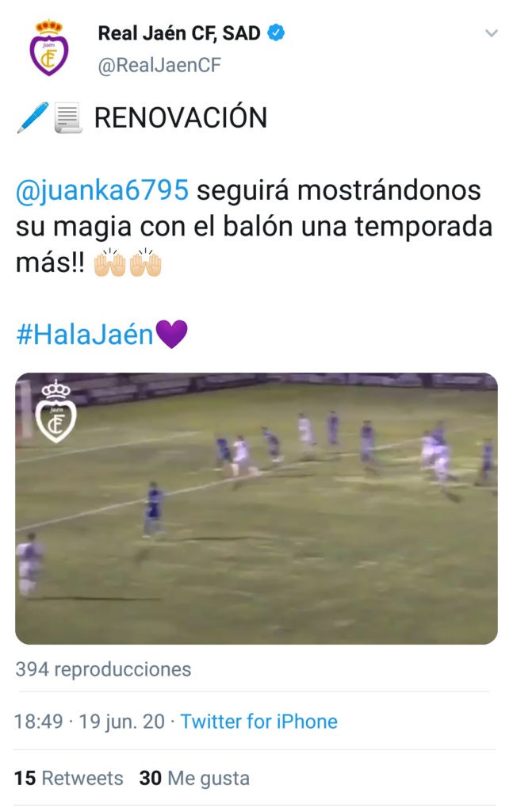The width and height of the screenshot is (513, 812).
Task: Click the purple heart emoji
Action: point(171,334)
